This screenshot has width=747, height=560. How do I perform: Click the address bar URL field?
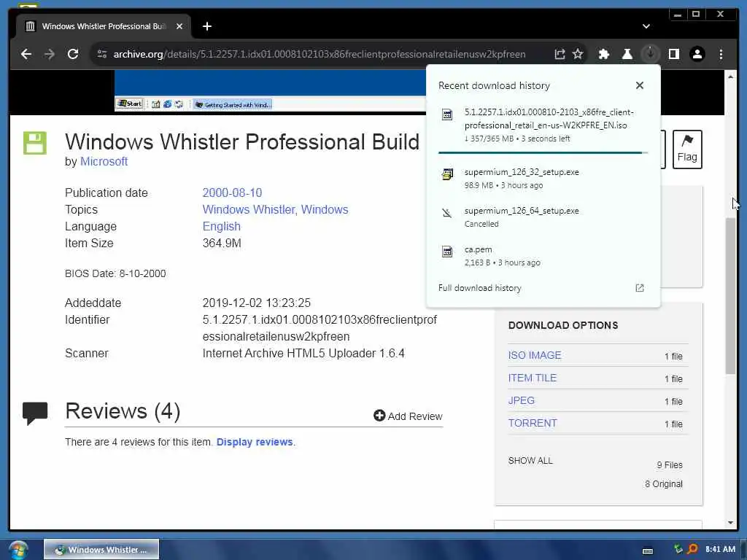(x=320, y=54)
